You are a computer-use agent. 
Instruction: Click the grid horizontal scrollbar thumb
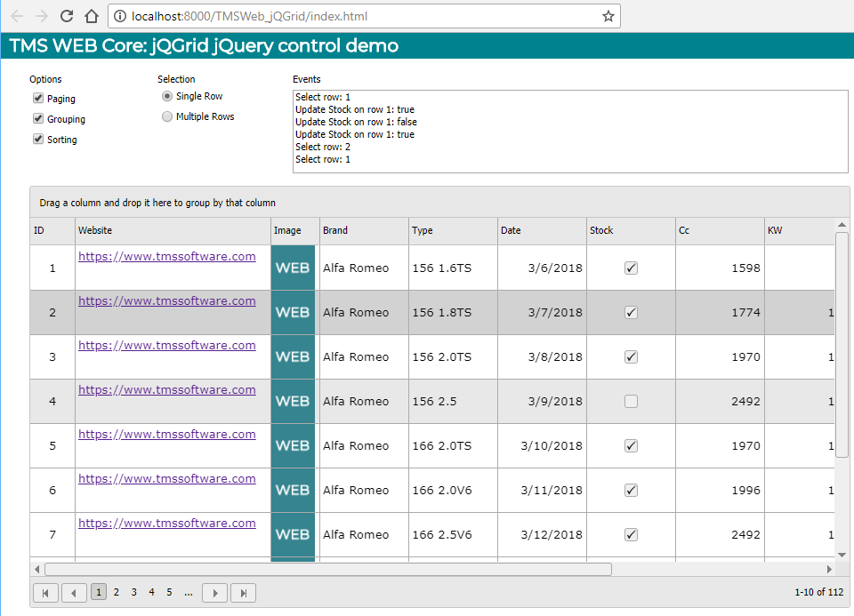[328, 569]
